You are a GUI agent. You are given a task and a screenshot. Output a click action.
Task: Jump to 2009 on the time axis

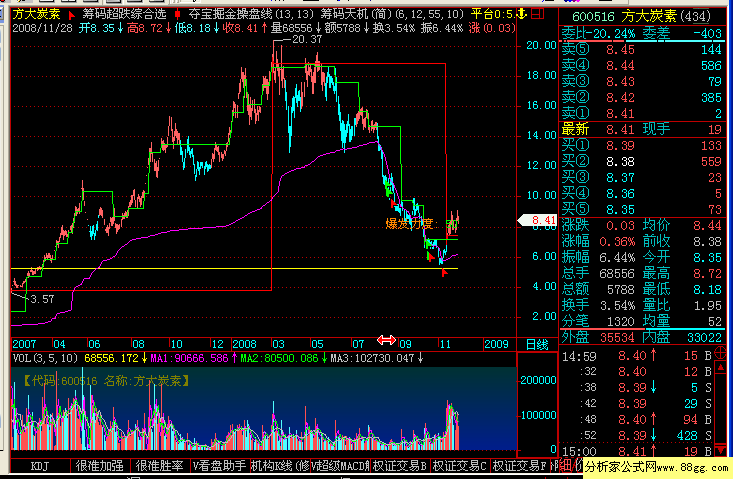496,344
